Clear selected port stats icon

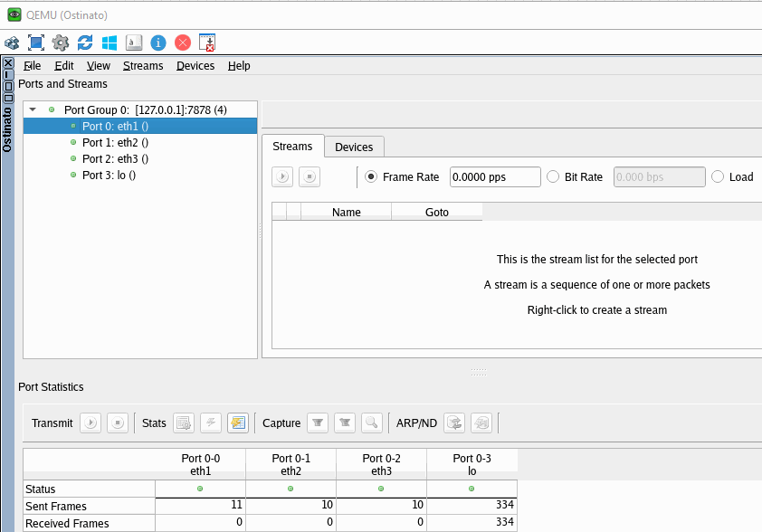pyautogui.click(x=185, y=423)
